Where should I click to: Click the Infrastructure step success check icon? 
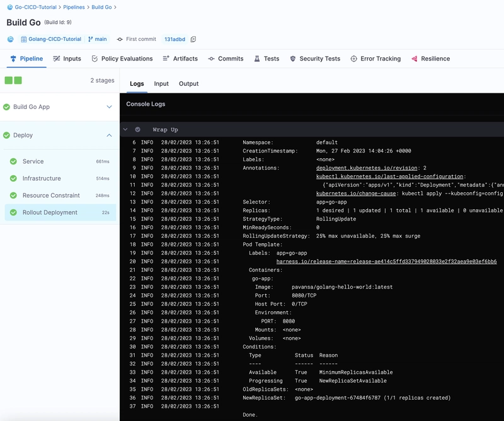(13, 178)
